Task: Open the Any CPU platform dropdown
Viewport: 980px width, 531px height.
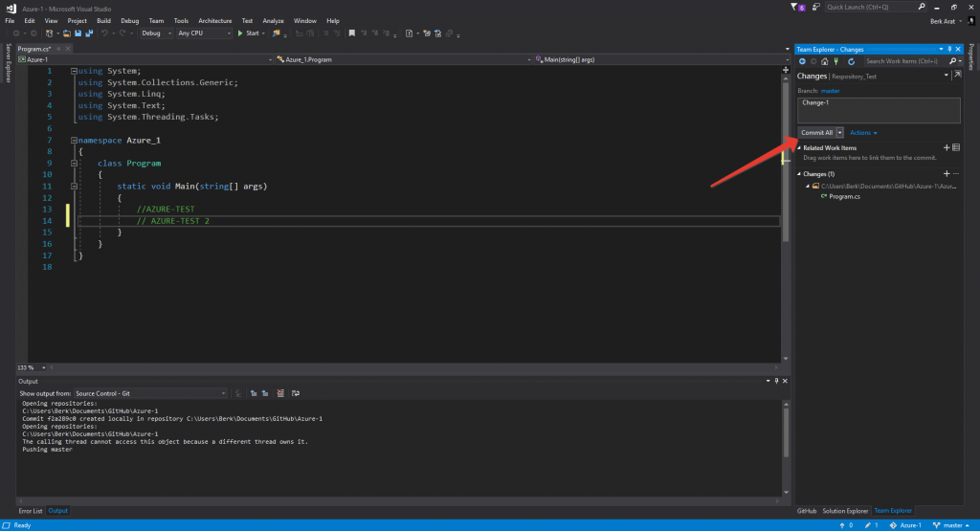Action: [204, 33]
